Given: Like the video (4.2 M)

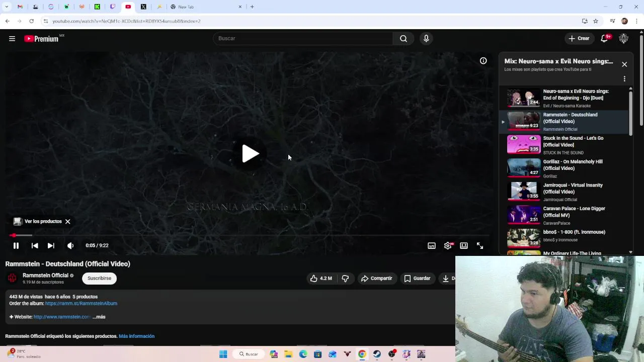Looking at the screenshot, I should pyautogui.click(x=321, y=278).
